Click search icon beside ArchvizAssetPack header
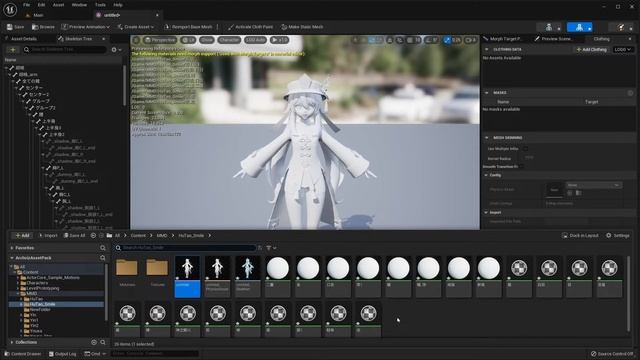 103,258
